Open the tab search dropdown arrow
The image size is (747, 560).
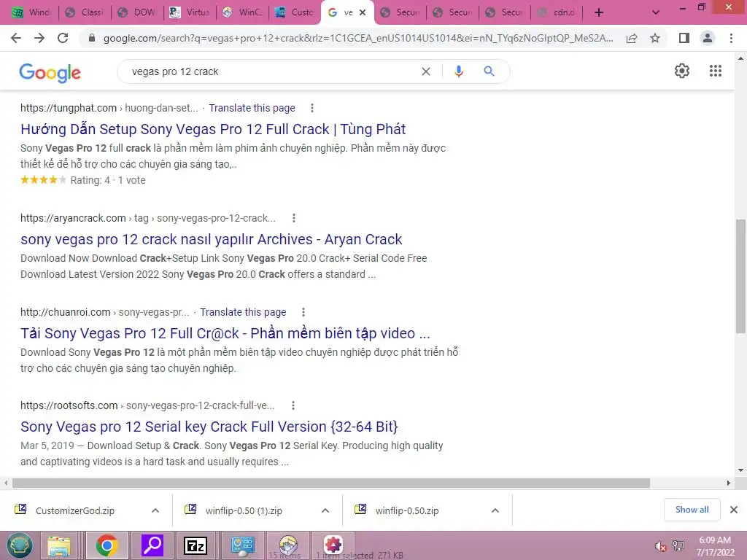pos(656,12)
